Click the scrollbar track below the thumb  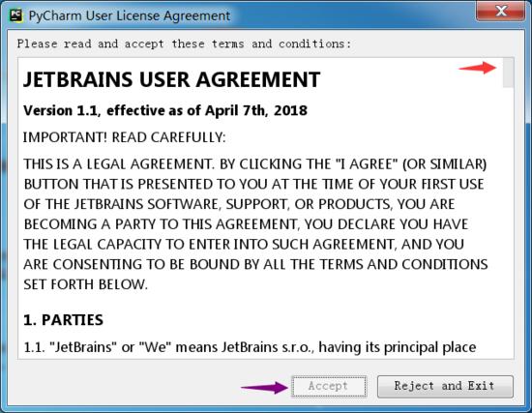pyautogui.click(x=508, y=222)
